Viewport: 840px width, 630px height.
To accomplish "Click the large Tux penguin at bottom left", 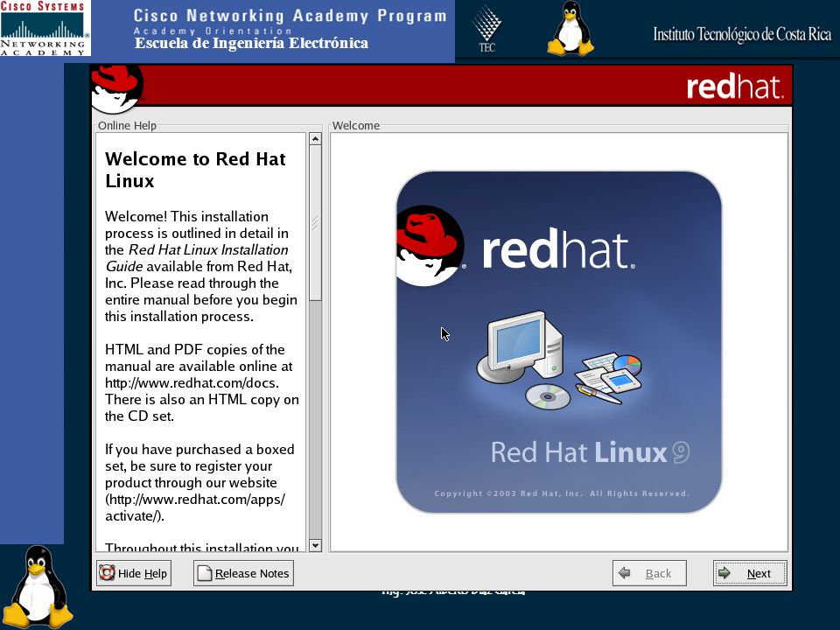I will 38,586.
